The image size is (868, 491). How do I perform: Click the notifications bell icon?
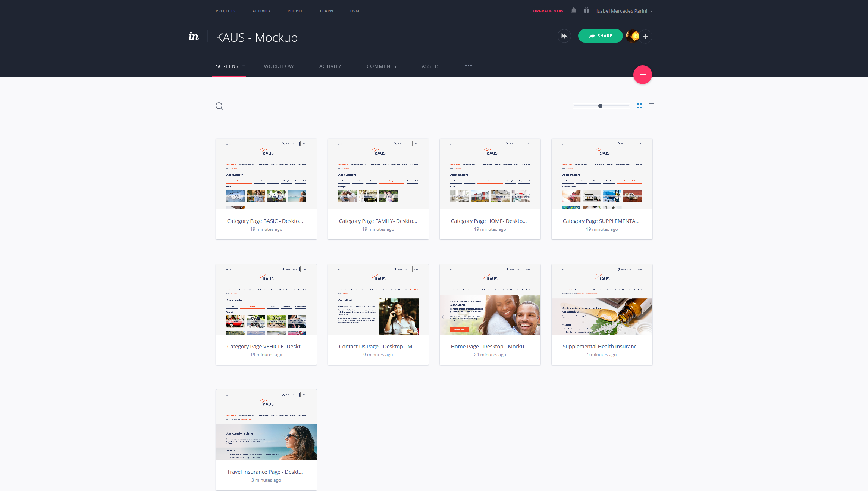click(x=573, y=10)
